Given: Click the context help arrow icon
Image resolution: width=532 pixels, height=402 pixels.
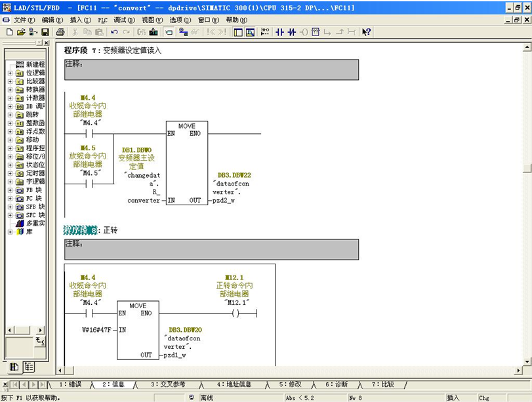Looking at the screenshot, I should coord(367,32).
